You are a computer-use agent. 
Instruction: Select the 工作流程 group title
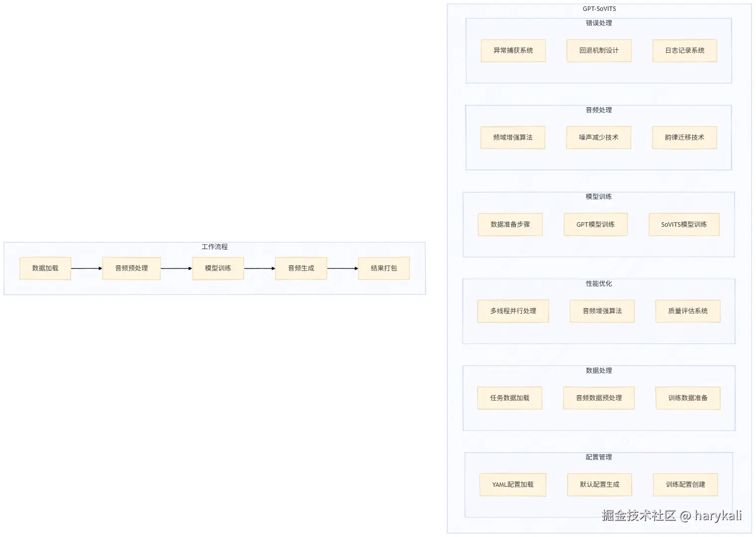[x=214, y=247]
